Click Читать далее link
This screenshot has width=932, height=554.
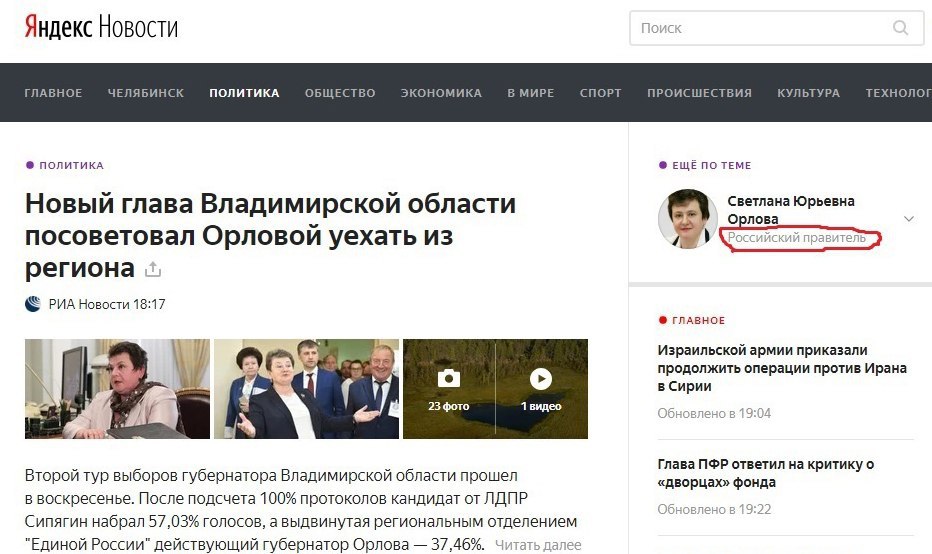point(538,544)
